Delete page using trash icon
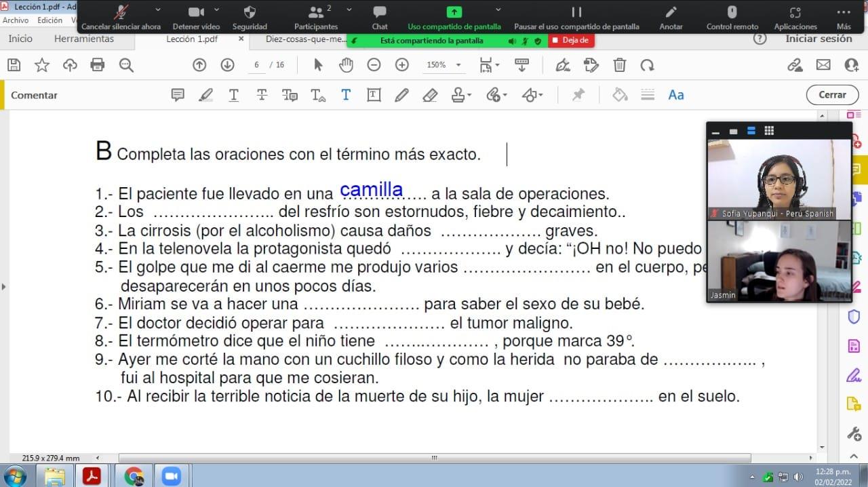 point(619,65)
